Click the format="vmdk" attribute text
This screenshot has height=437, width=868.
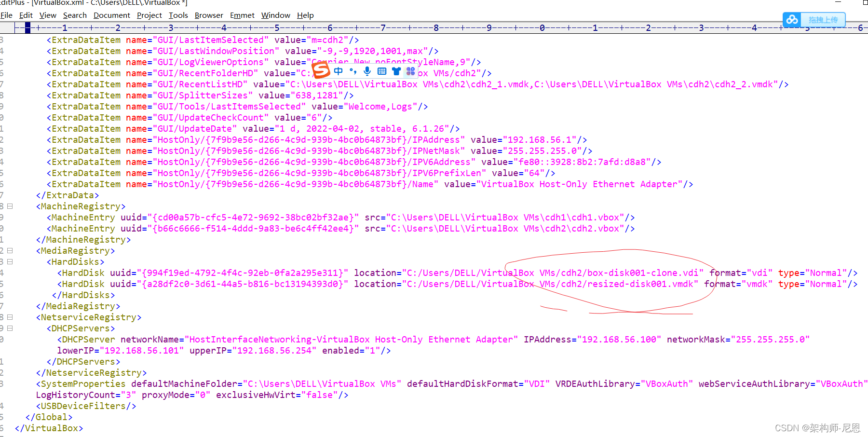point(738,284)
